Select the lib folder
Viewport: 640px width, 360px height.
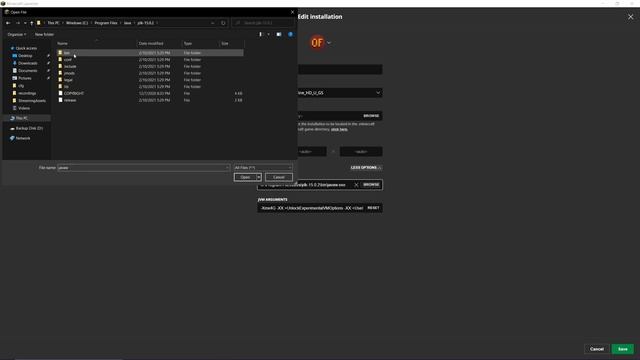coord(150,87)
